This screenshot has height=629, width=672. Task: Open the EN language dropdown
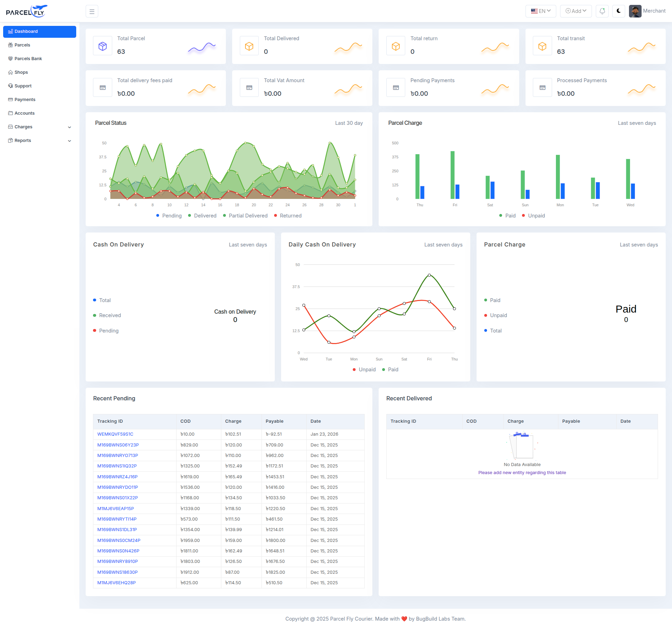[541, 11]
